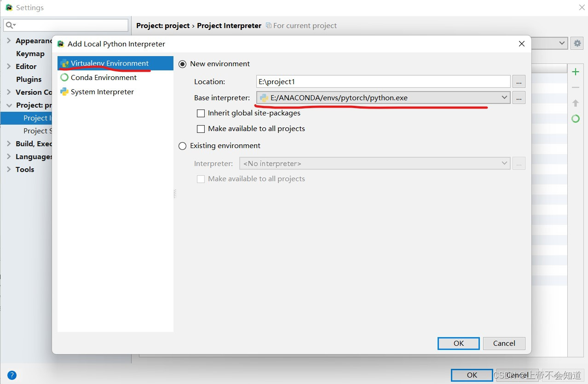This screenshot has width=588, height=384.
Task: Click the Settings search field
Action: click(x=66, y=25)
